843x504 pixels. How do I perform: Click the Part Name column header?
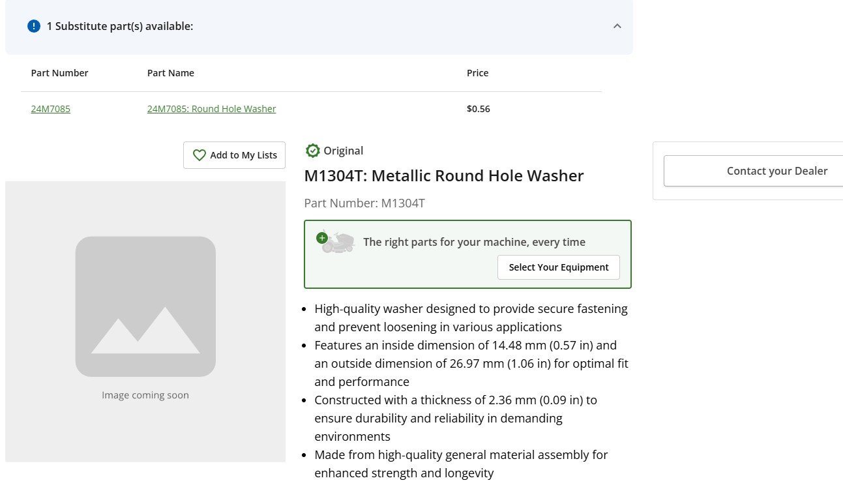(171, 73)
